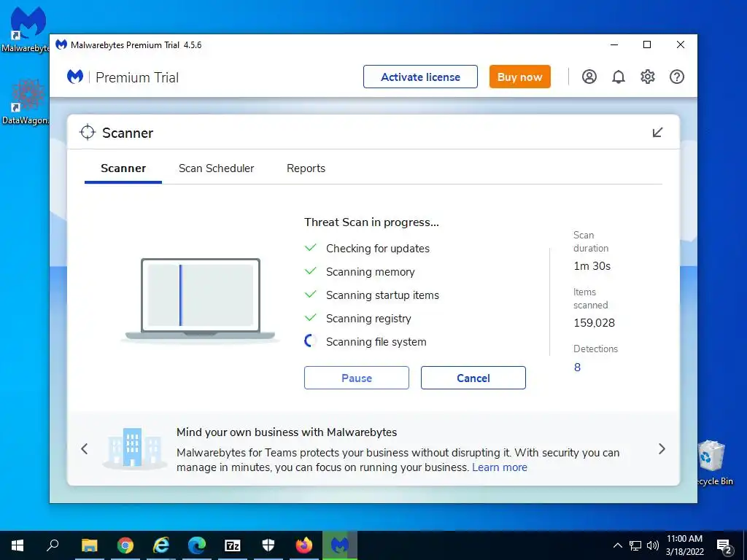
Task: Open the Action Center notifications icon
Action: point(724,545)
